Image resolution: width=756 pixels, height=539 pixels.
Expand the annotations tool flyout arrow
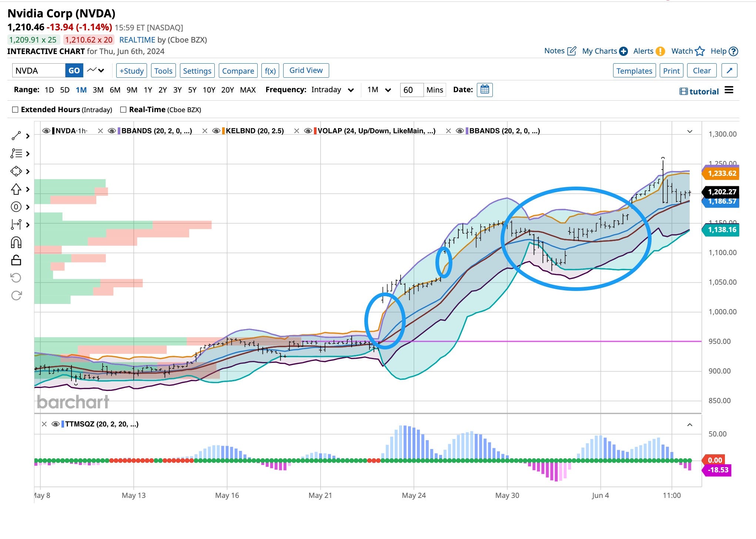(28, 154)
